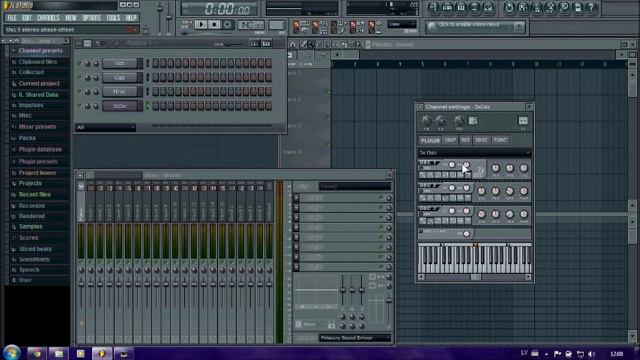Toggle mute light of Hat channel

point(79,92)
